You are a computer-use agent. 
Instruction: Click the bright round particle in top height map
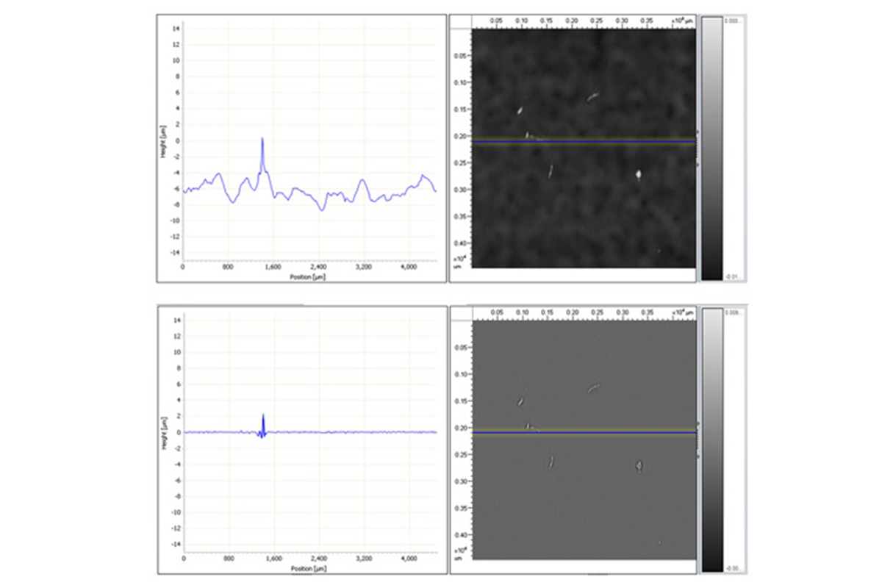coord(639,174)
